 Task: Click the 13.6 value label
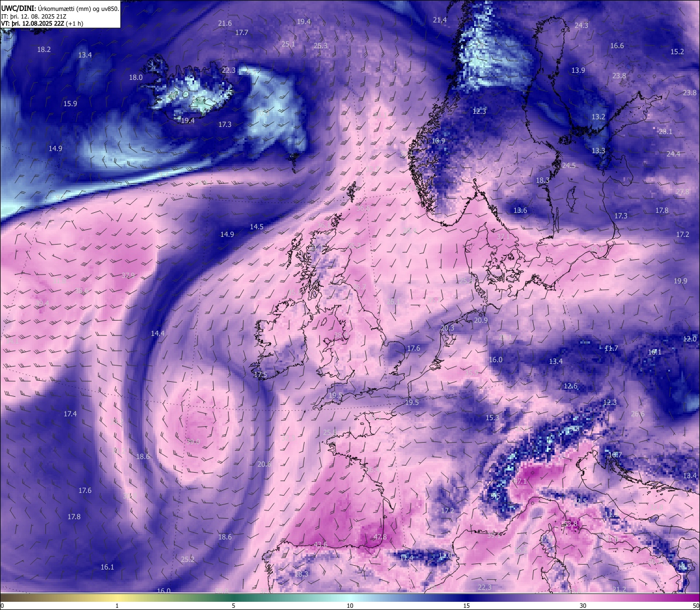520,211
